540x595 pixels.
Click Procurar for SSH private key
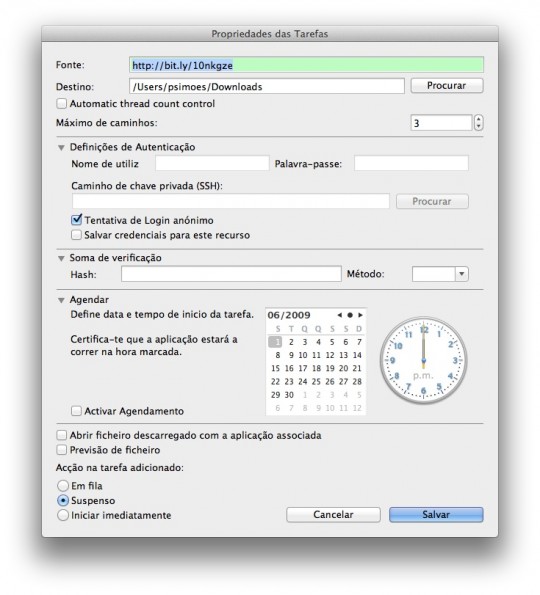click(x=432, y=201)
